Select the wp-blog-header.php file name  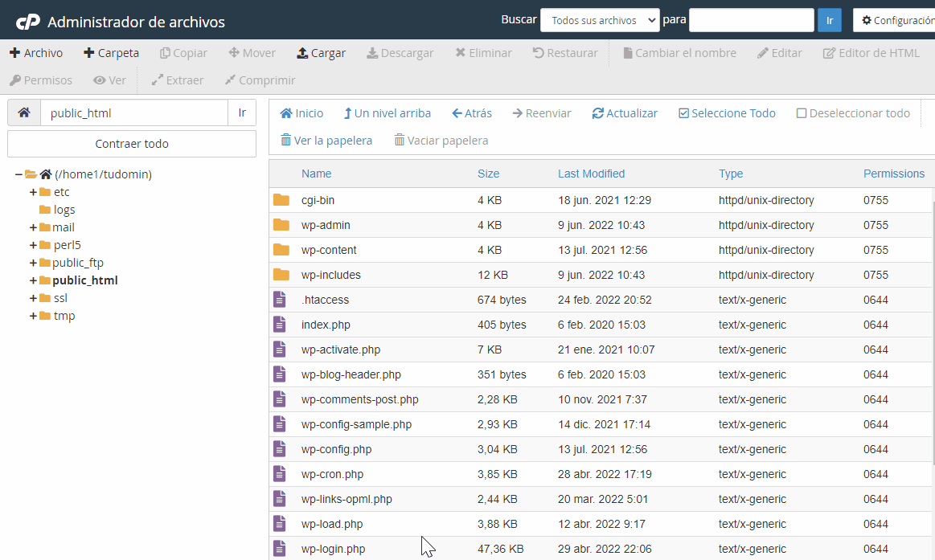tap(351, 374)
